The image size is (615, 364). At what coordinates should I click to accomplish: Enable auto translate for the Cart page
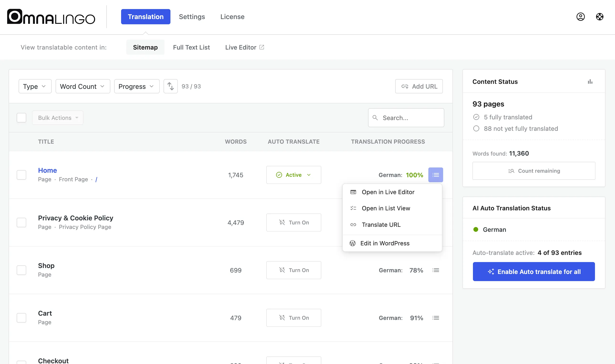pyautogui.click(x=293, y=318)
